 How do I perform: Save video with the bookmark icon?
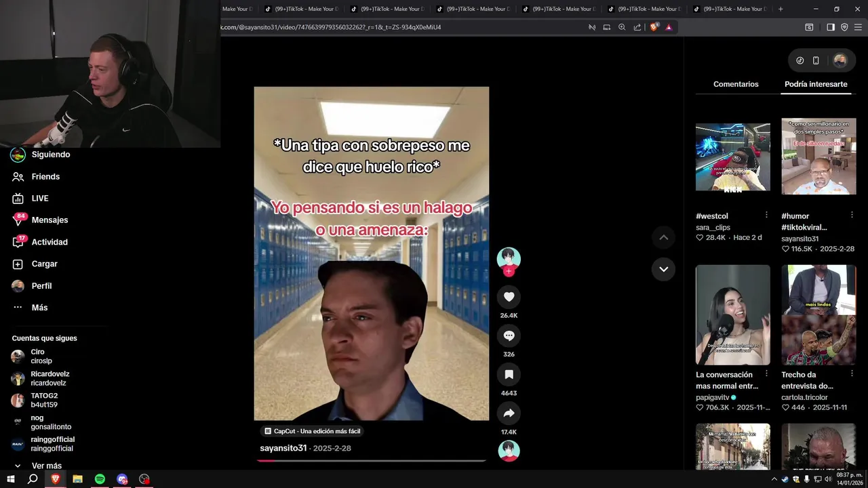509,374
